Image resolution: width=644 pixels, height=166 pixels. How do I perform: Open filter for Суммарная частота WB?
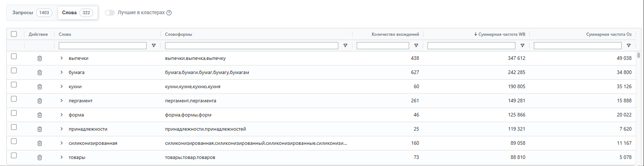point(522,45)
